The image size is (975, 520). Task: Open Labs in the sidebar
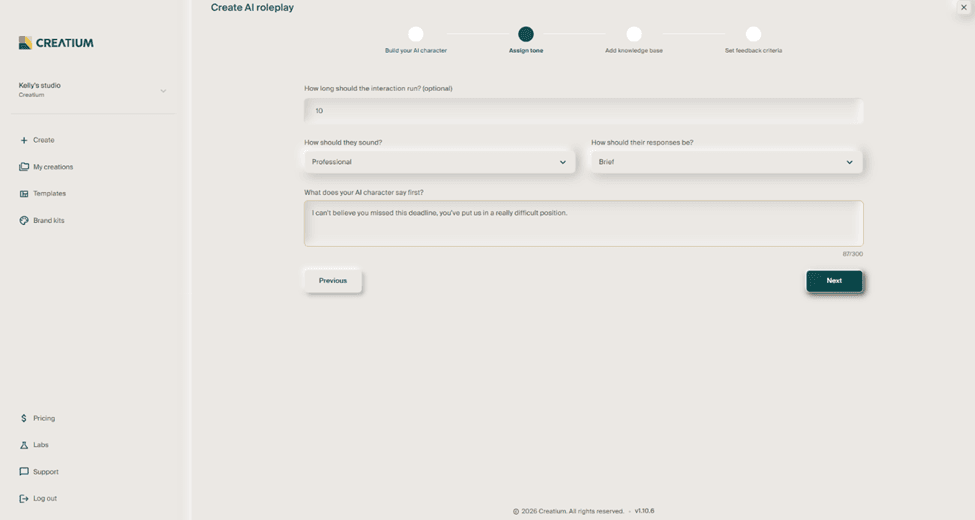[x=40, y=445]
